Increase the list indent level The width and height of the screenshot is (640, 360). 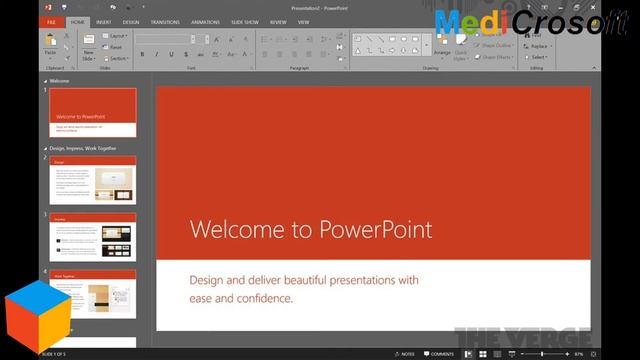pyautogui.click(x=309, y=40)
